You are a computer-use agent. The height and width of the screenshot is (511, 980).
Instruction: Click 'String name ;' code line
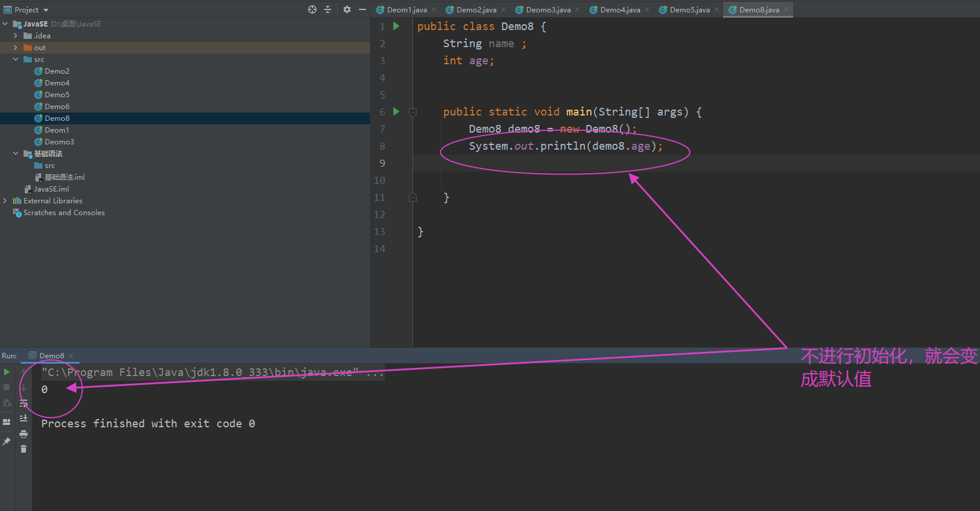[485, 44]
